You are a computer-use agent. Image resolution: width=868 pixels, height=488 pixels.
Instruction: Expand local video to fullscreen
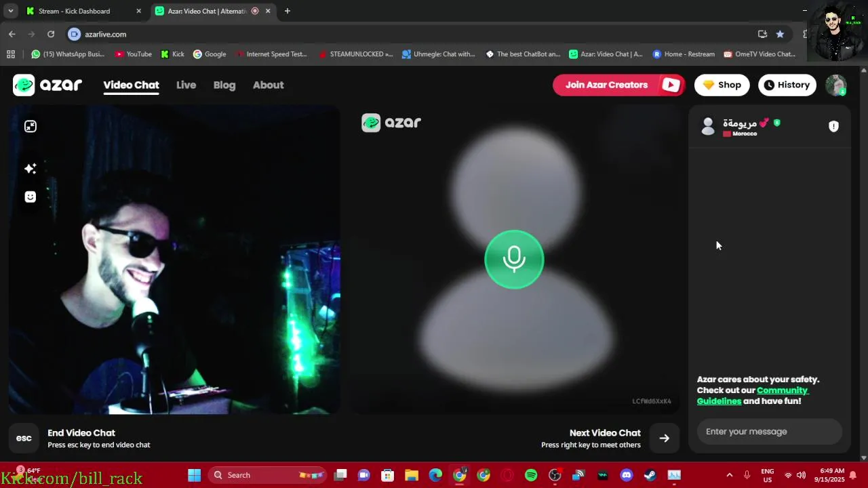click(x=31, y=126)
